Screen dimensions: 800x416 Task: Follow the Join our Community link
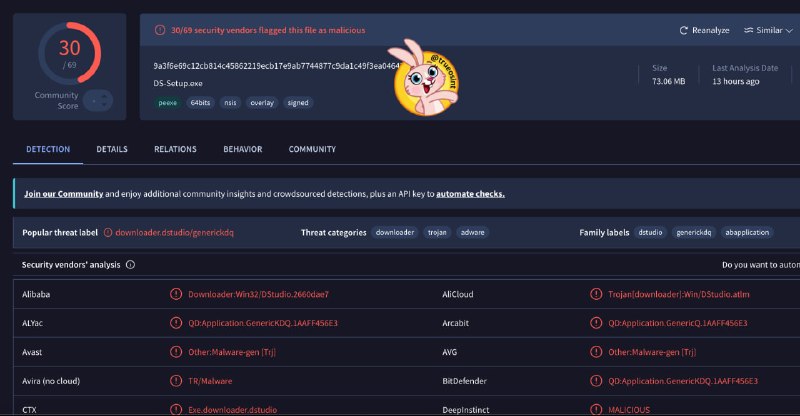(63, 194)
